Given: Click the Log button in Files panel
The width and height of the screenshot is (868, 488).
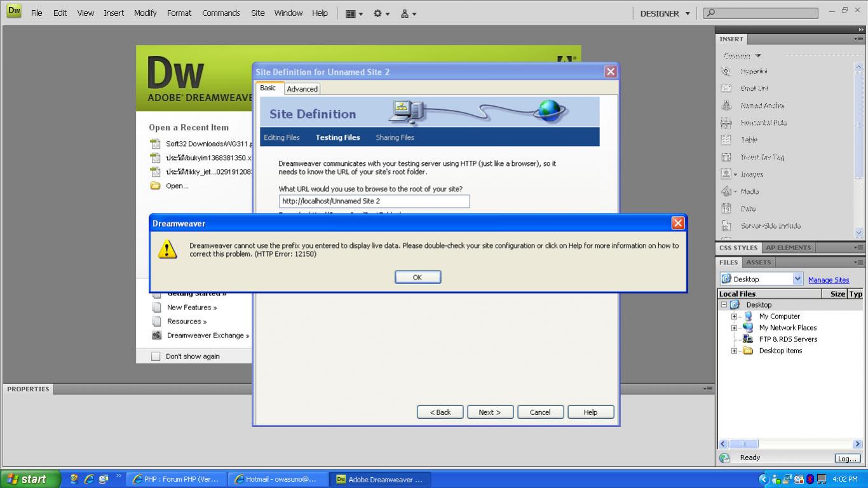Looking at the screenshot, I should [x=847, y=458].
